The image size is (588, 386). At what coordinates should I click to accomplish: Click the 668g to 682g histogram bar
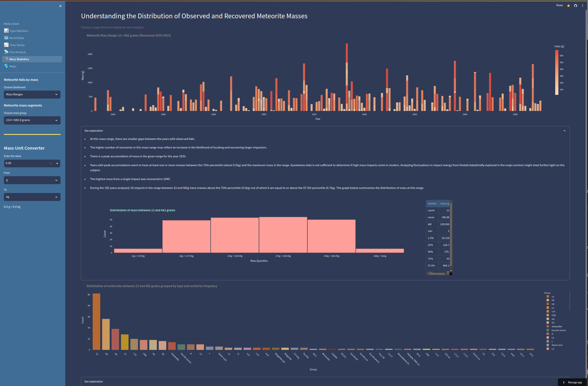[380, 251]
